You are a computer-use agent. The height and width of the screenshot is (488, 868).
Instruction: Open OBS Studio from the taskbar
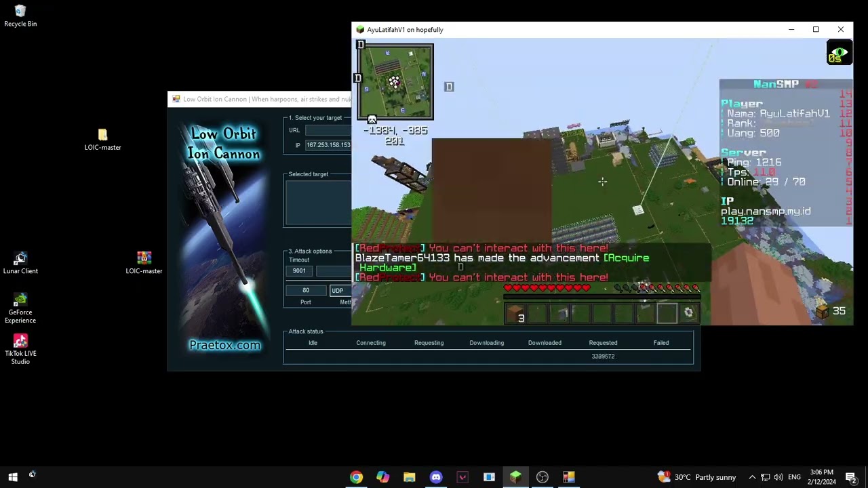542,477
